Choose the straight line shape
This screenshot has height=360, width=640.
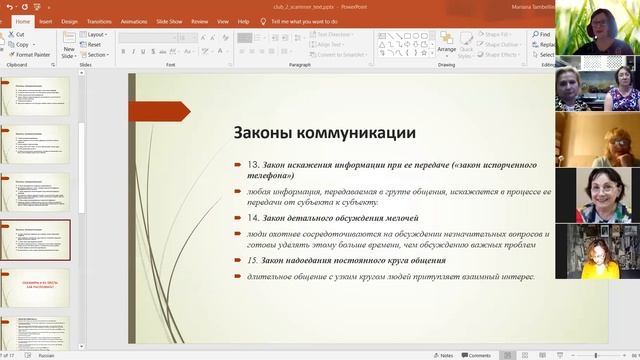(390, 36)
